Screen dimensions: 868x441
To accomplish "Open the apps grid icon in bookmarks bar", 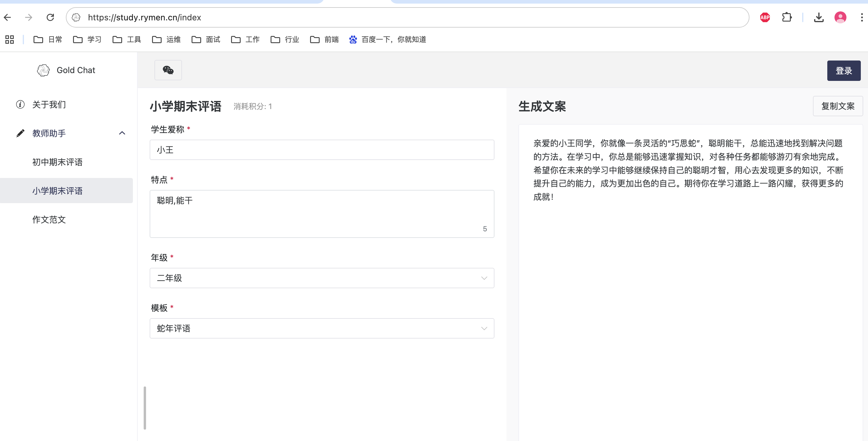I will 10,40.
